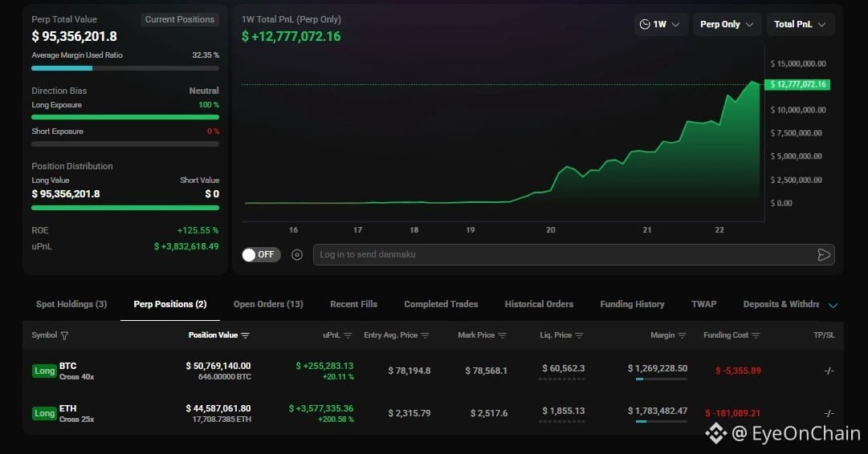This screenshot has width=868, height=454.
Task: Click the Long Exposure progress bar
Action: pos(125,117)
